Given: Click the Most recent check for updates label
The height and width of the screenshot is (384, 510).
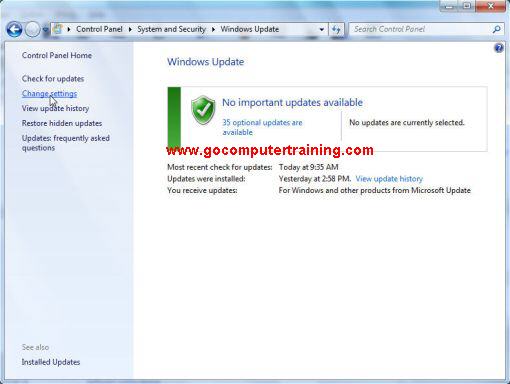Looking at the screenshot, I should (220, 167).
